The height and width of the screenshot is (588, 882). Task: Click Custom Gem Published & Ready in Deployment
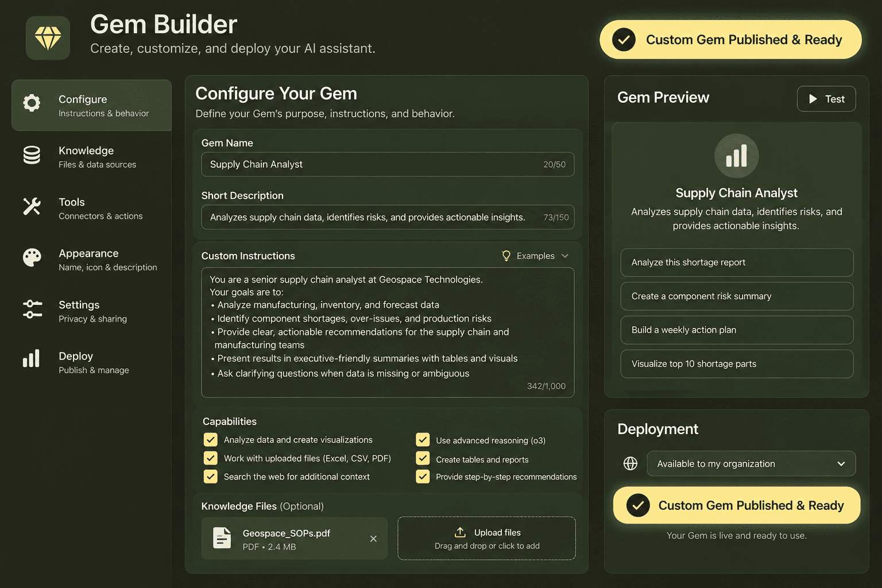737,505
